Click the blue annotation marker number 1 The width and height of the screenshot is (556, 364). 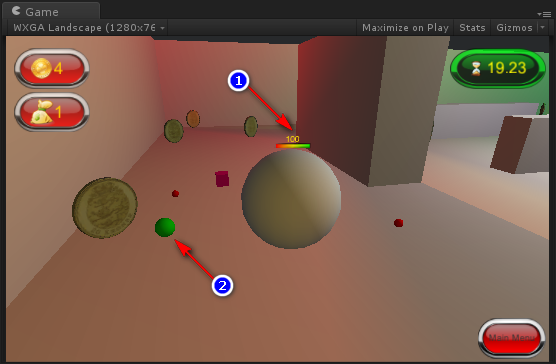(x=238, y=80)
